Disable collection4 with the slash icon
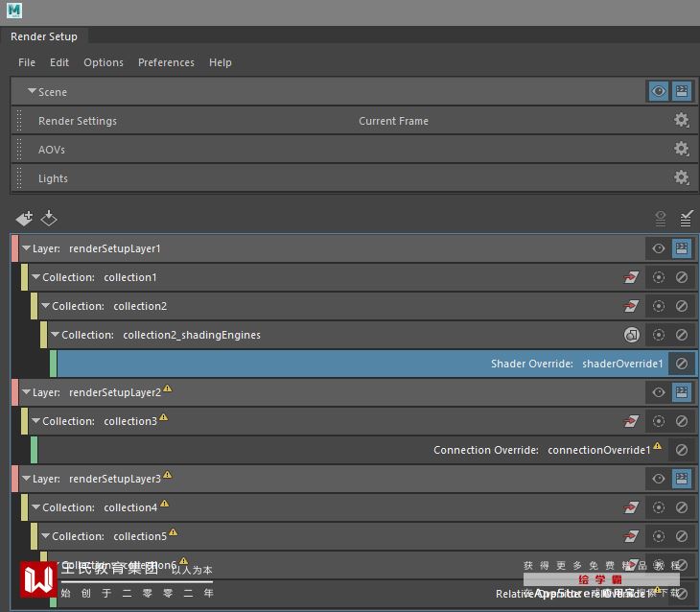The height and width of the screenshot is (612, 700). 682,507
